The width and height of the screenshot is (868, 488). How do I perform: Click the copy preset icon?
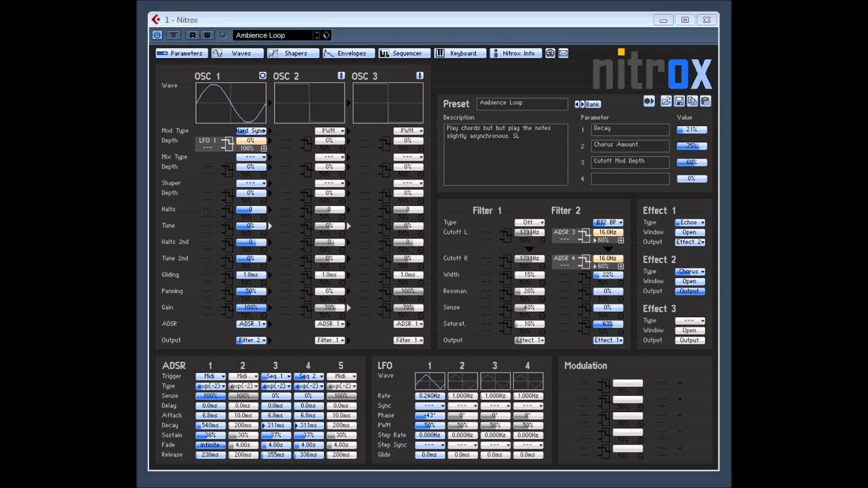click(692, 101)
